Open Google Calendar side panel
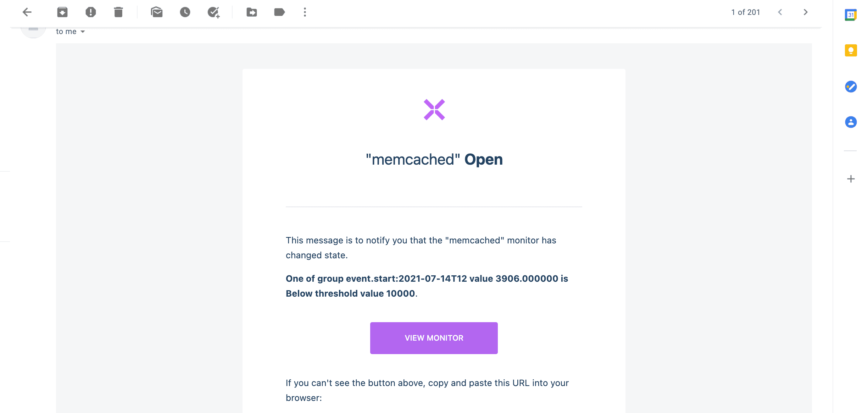The height and width of the screenshot is (413, 868). [851, 15]
